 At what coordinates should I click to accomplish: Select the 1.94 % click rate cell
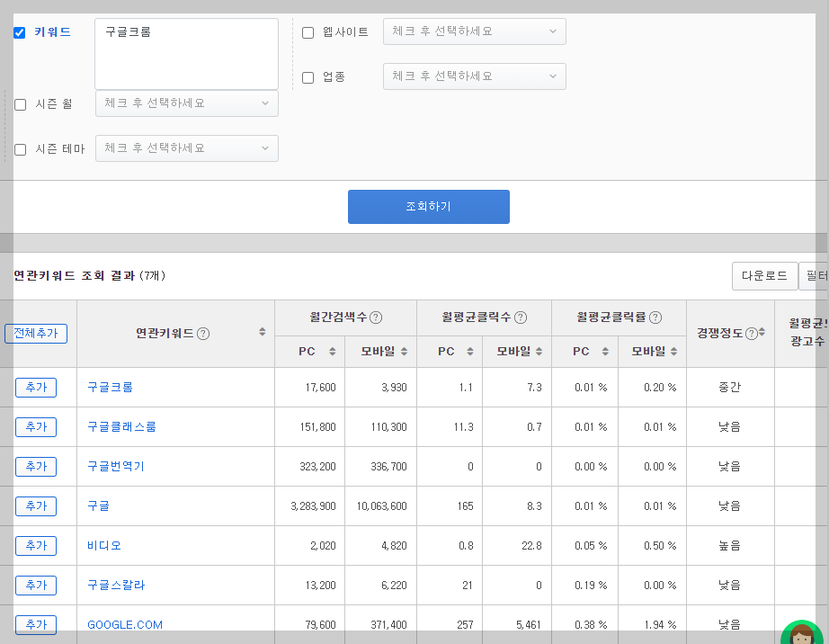coord(660,625)
